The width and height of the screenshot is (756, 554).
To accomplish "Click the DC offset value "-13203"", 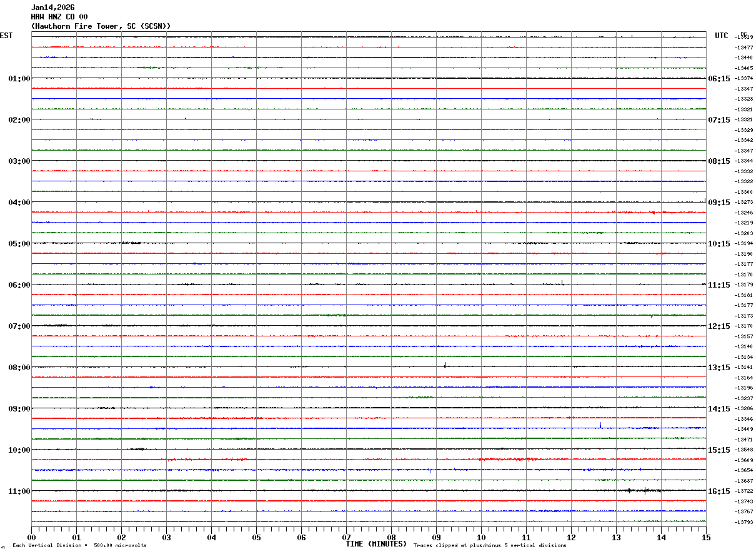I will 744,233.
